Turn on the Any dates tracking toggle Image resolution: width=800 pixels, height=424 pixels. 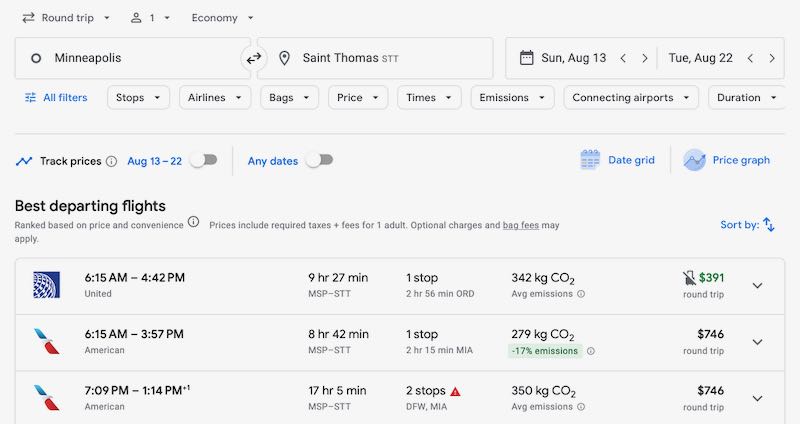pos(319,160)
